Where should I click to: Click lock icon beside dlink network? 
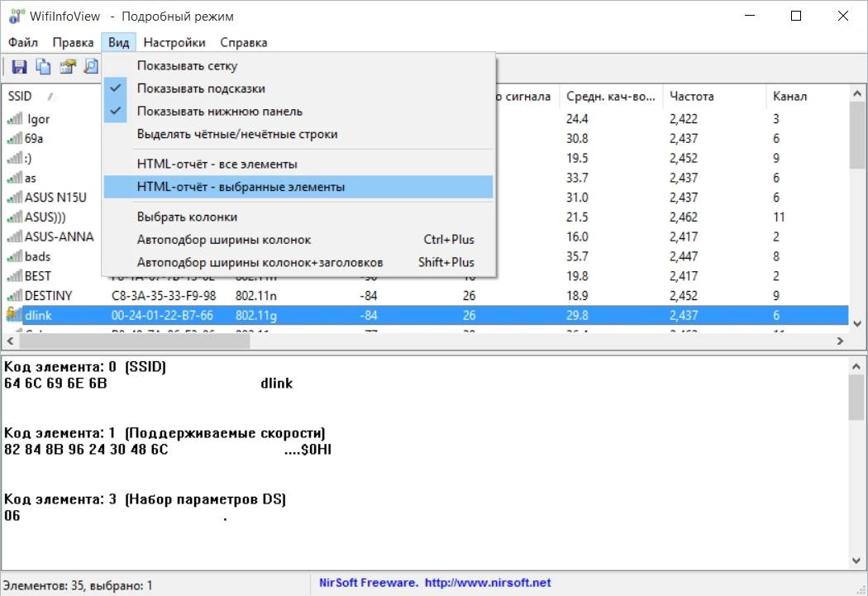(14, 314)
